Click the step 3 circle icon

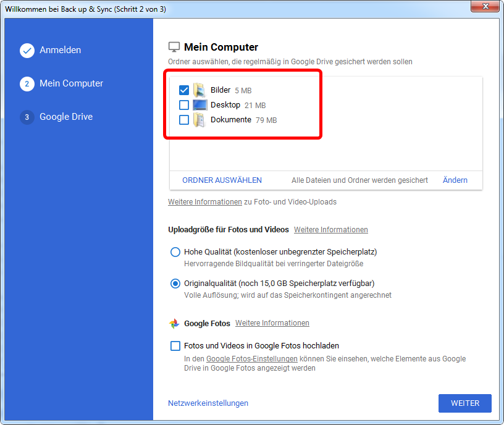(x=27, y=117)
